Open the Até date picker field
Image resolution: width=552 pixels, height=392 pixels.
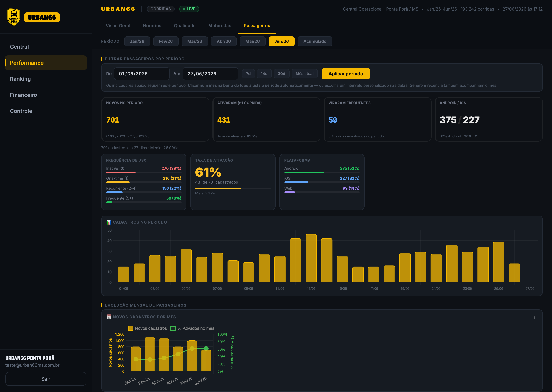(210, 74)
